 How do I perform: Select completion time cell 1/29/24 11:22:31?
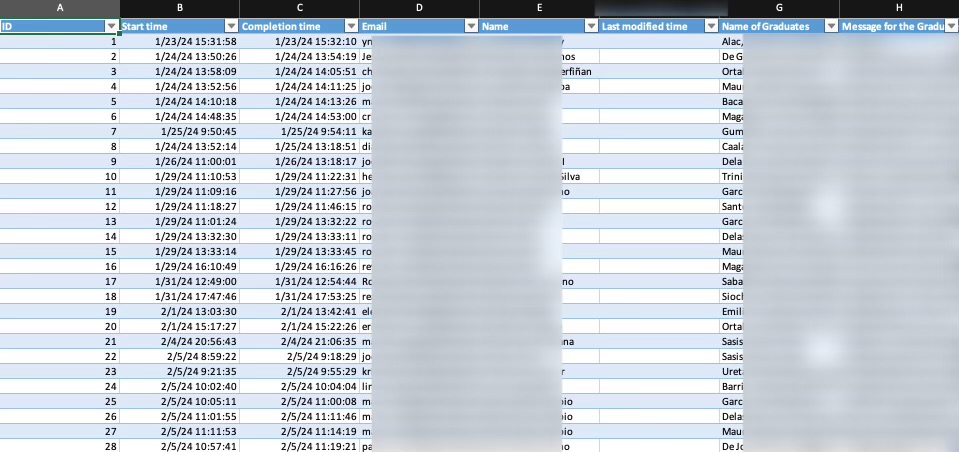point(299,176)
